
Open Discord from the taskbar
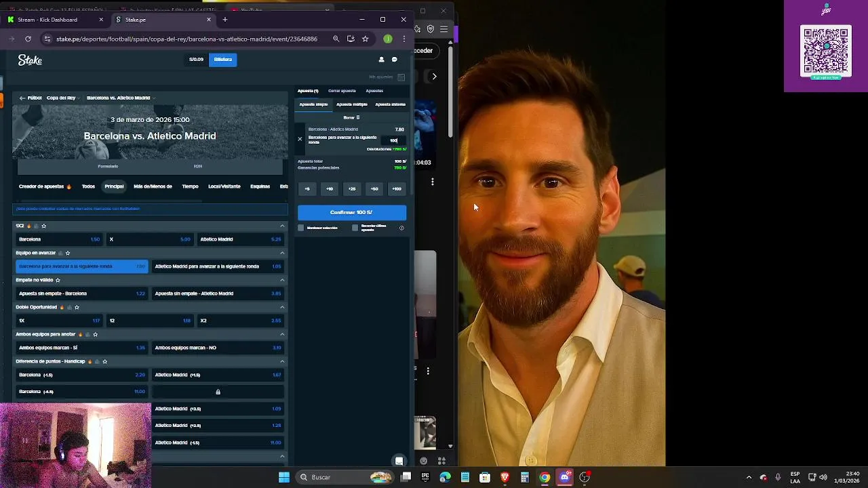tap(564, 477)
